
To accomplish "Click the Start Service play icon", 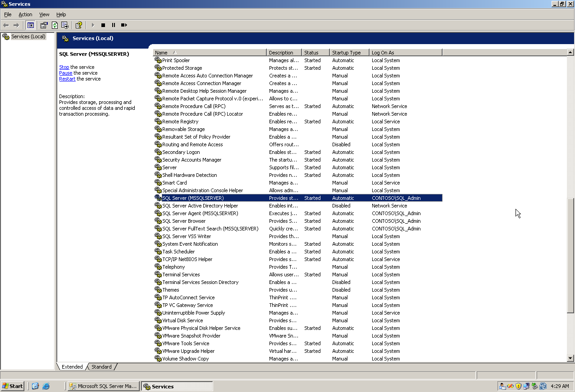I will point(93,25).
